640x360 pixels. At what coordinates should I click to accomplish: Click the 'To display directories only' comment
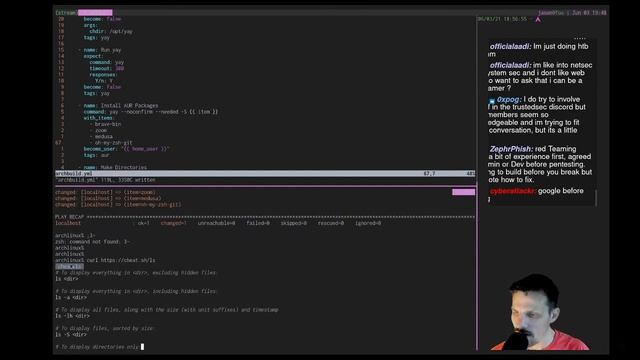[x=97, y=347]
